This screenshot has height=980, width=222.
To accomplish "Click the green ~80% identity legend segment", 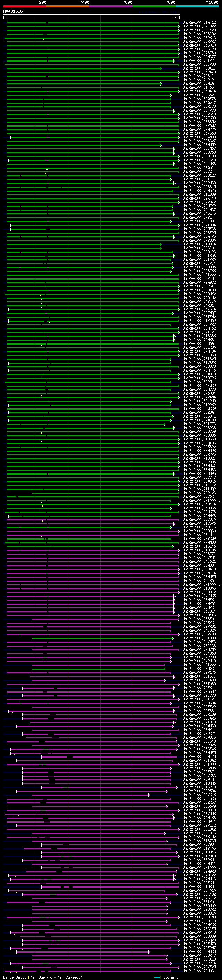I will (154, 6).
